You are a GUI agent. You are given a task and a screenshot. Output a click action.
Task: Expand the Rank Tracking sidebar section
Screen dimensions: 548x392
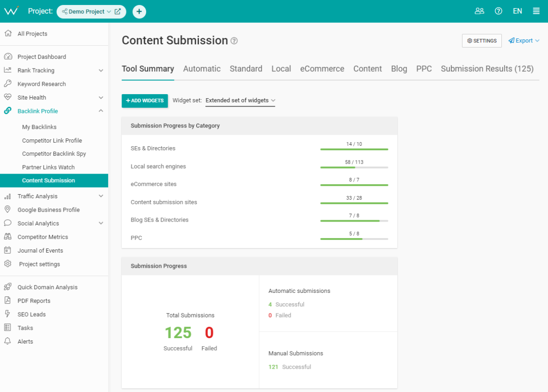click(101, 70)
